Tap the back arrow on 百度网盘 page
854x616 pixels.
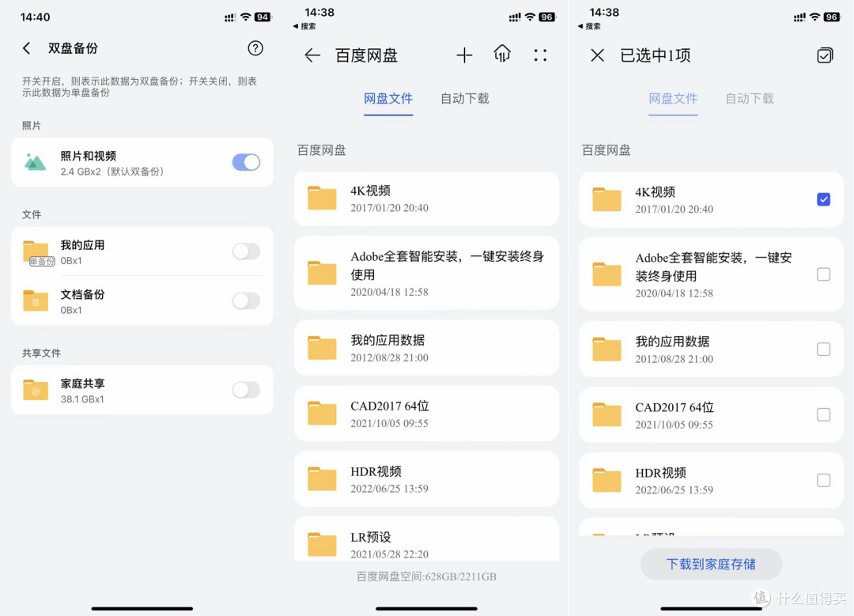(x=312, y=55)
